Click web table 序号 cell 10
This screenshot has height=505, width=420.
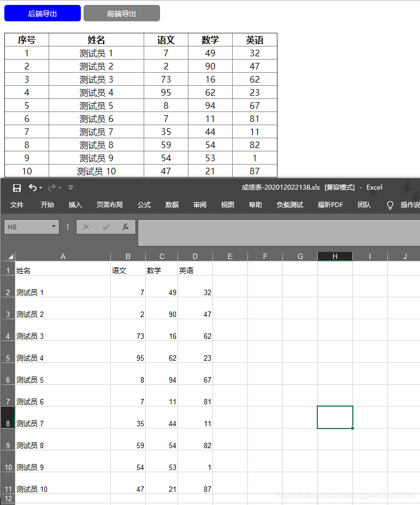coord(27,171)
